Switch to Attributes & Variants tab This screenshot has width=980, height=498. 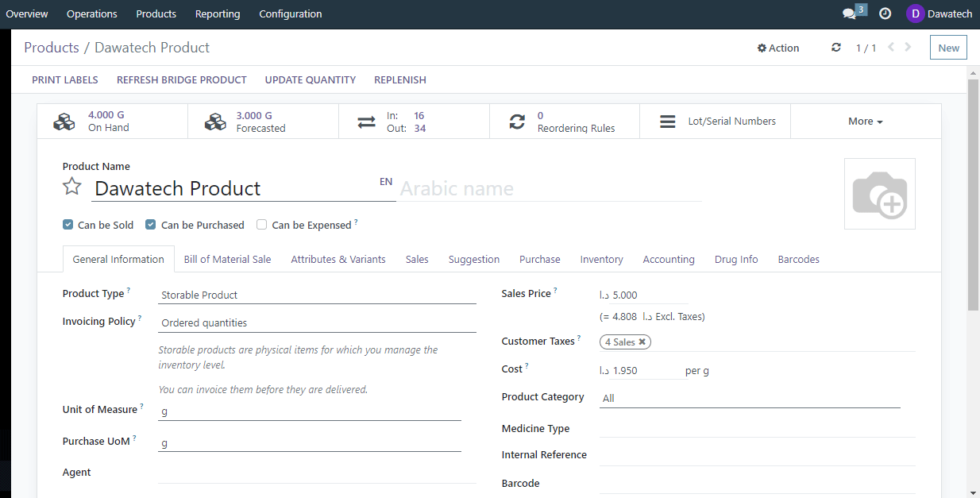pyautogui.click(x=338, y=259)
